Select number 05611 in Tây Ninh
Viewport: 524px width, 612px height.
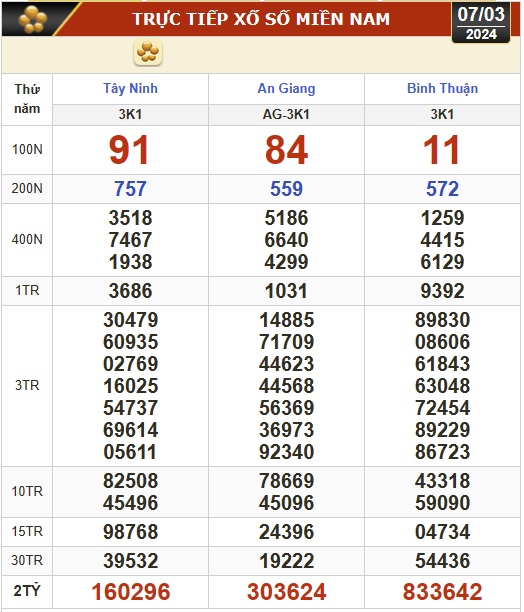coord(130,452)
